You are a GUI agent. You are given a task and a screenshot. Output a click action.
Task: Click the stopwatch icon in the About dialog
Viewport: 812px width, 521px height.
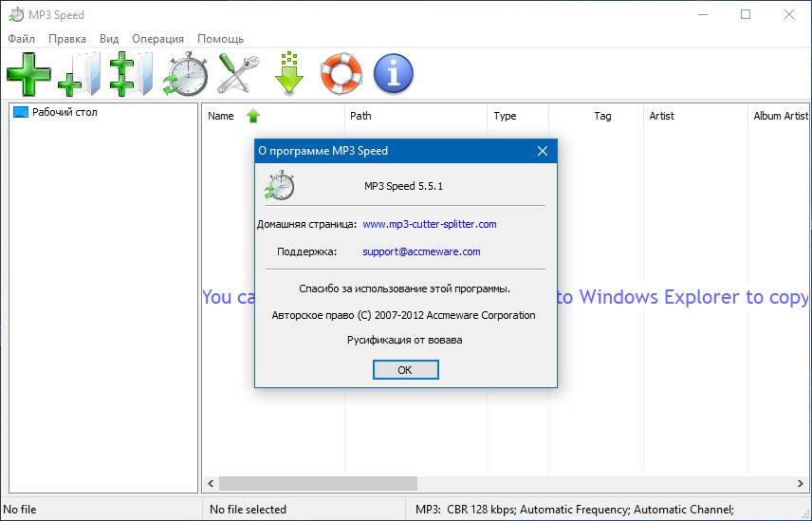pyautogui.click(x=280, y=185)
